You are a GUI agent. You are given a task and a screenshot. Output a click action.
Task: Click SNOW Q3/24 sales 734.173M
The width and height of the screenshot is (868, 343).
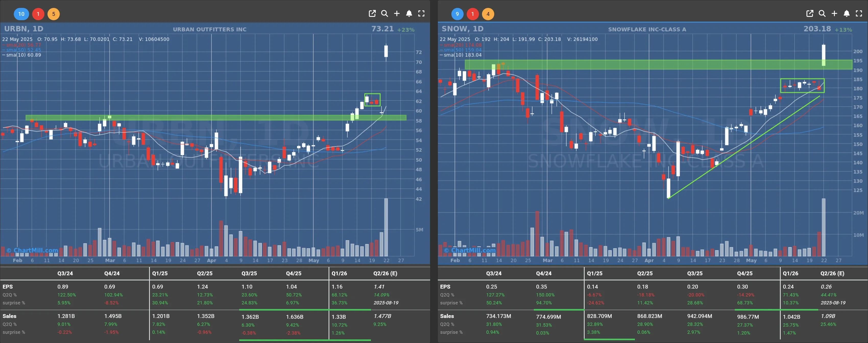[498, 316]
